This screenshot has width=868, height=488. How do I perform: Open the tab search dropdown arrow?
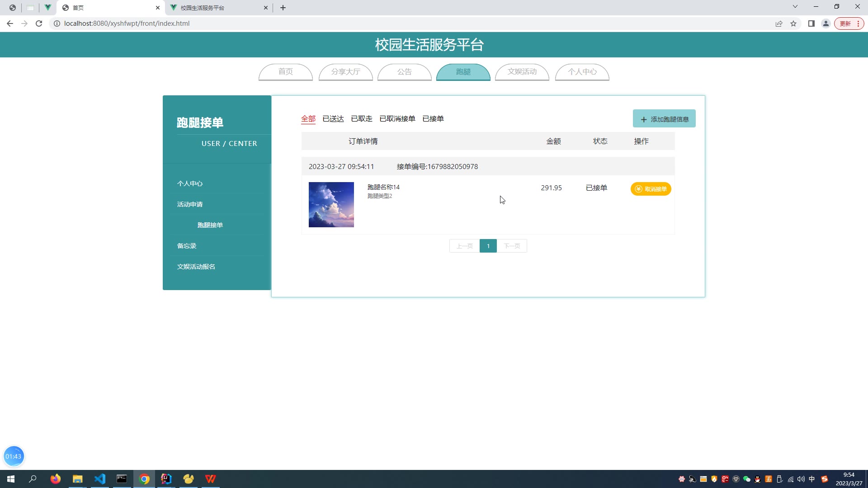point(795,7)
